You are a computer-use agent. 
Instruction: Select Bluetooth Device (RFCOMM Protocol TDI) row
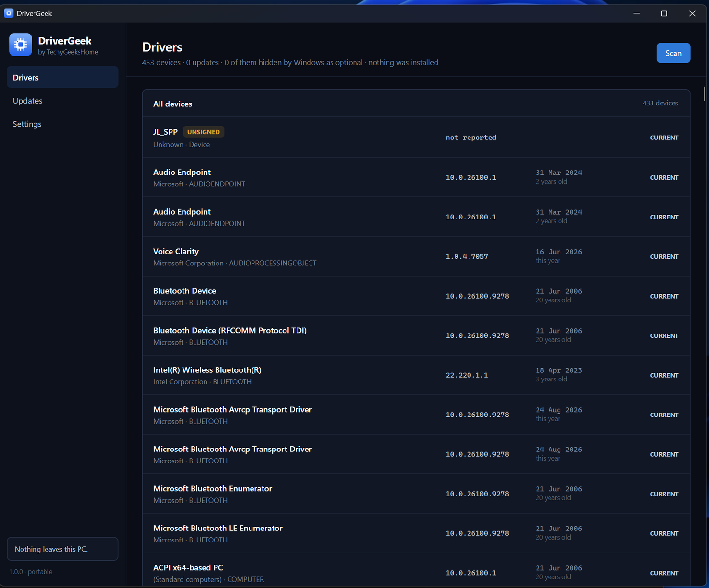pyautogui.click(x=416, y=335)
